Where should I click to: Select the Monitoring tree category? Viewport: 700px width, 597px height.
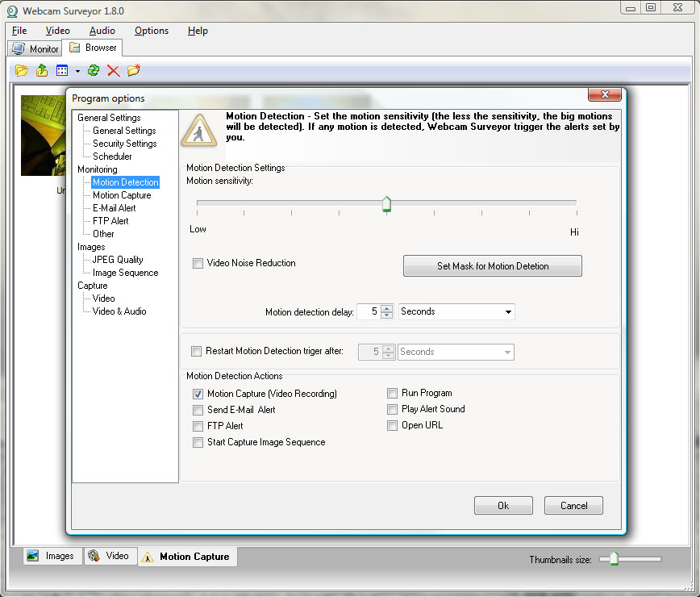(98, 169)
